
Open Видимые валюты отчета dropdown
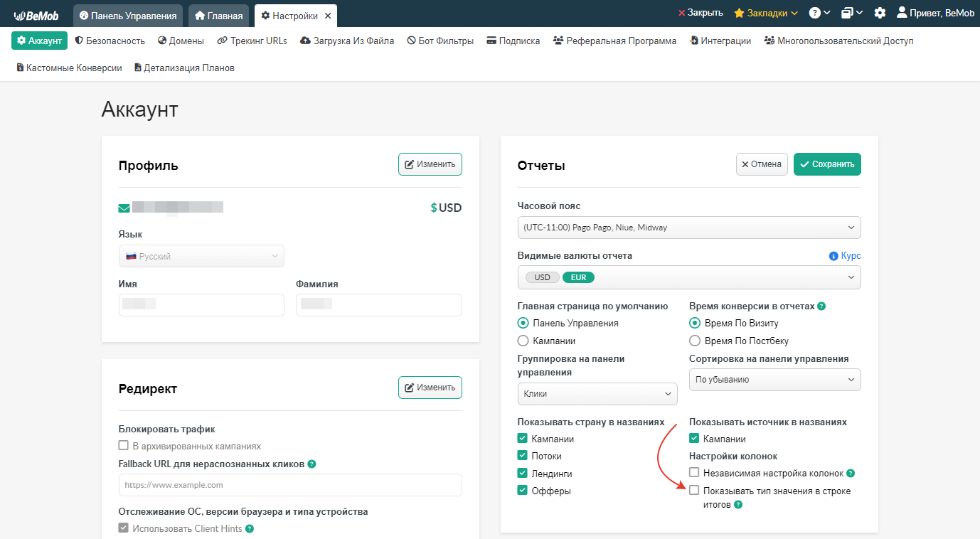click(689, 277)
